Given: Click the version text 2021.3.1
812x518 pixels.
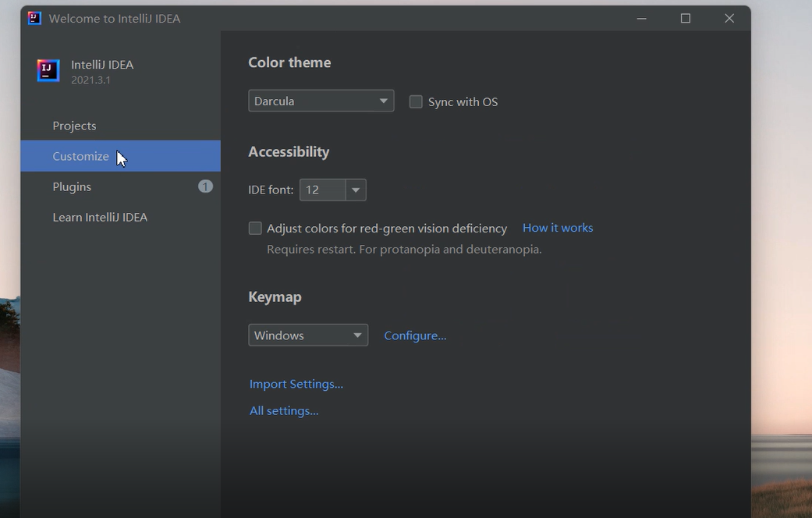Looking at the screenshot, I should (x=90, y=80).
